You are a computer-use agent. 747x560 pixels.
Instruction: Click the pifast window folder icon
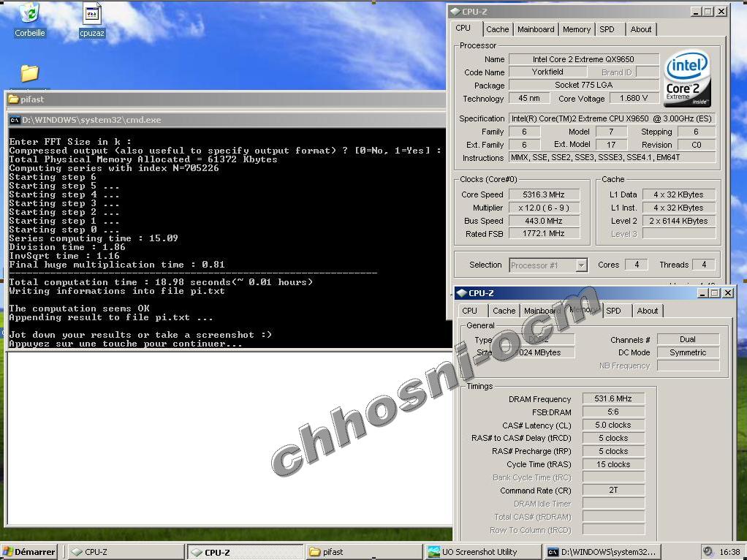pos(13,99)
